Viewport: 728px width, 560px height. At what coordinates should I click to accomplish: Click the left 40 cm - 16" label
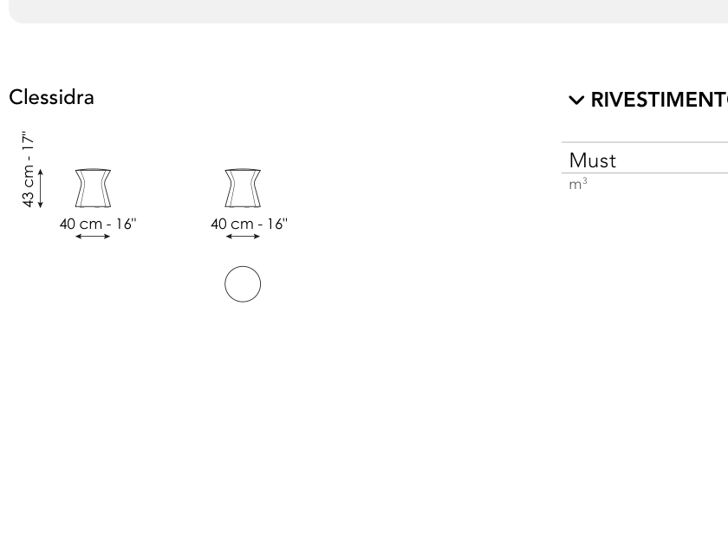(98, 224)
